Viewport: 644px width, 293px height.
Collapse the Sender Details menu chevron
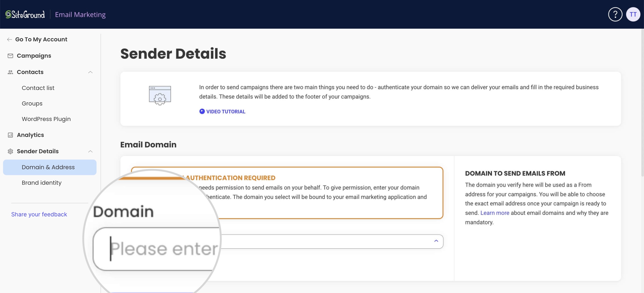point(91,151)
